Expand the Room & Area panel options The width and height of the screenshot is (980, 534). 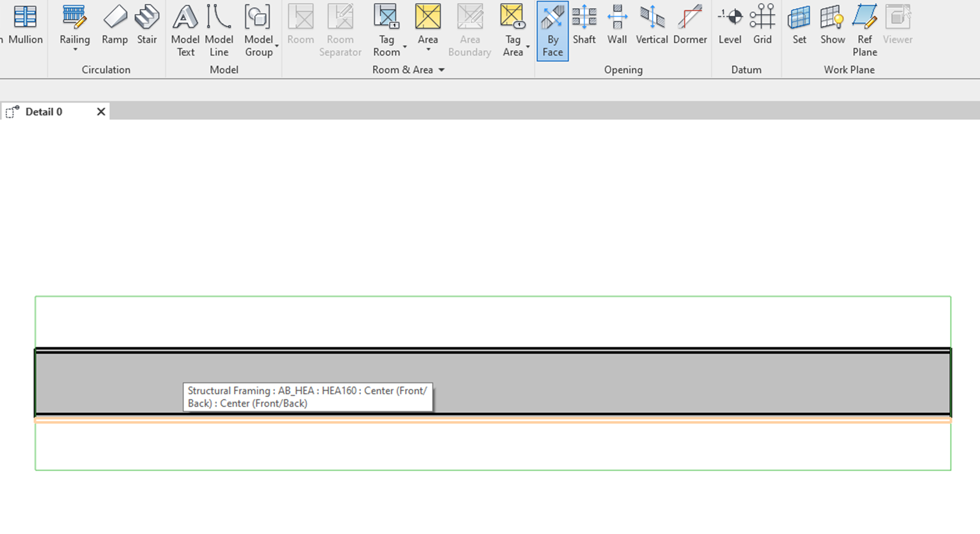point(441,70)
